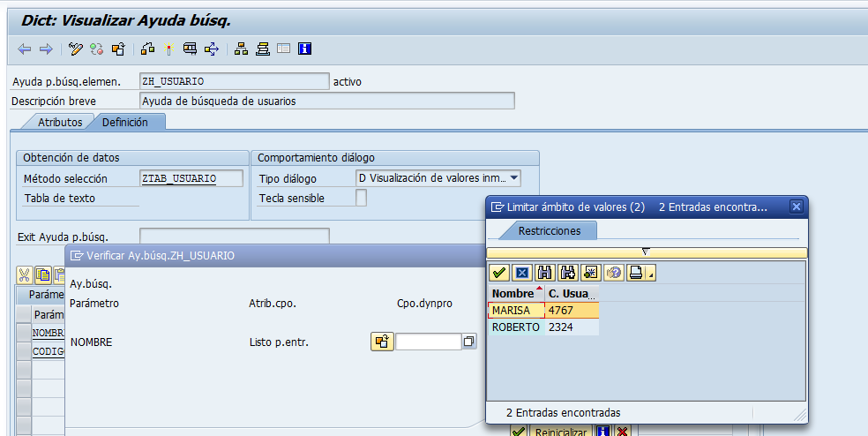Viewport: 868px width, 436px height.
Task: Click the green checkmark accept icon in popup
Action: [498, 273]
